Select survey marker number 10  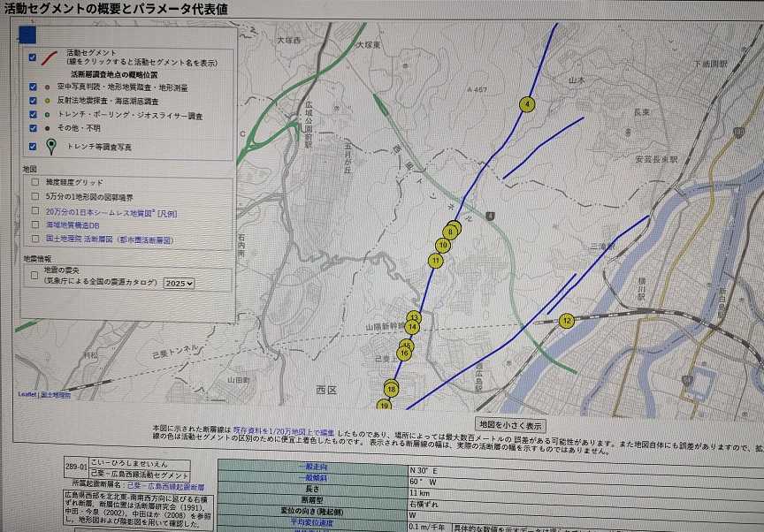click(442, 246)
